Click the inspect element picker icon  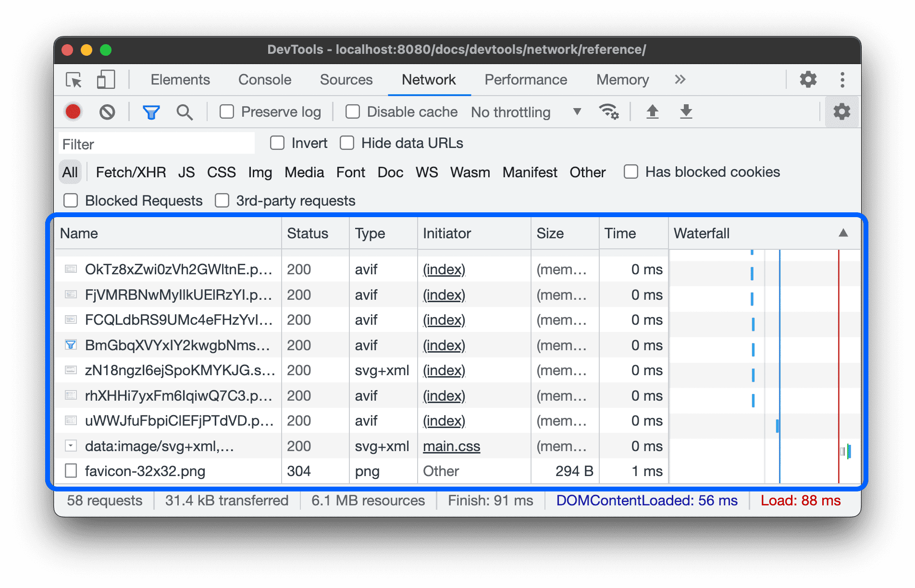pos(74,80)
